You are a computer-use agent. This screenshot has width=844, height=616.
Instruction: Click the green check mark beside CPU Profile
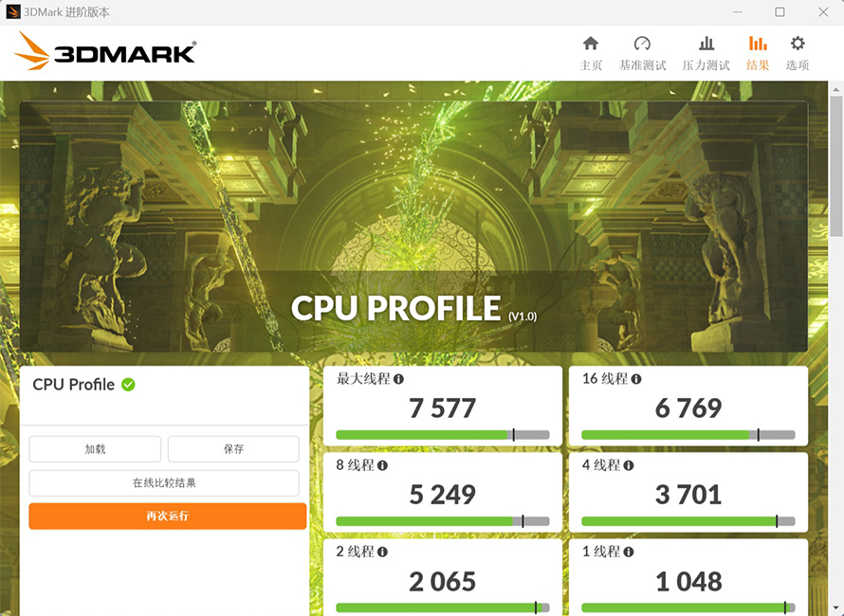[x=128, y=385]
